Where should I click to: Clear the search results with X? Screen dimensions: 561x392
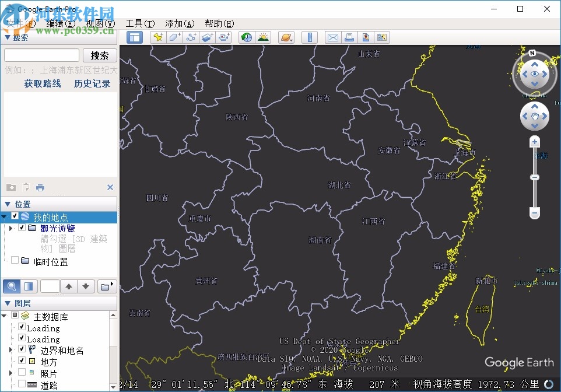110,187
